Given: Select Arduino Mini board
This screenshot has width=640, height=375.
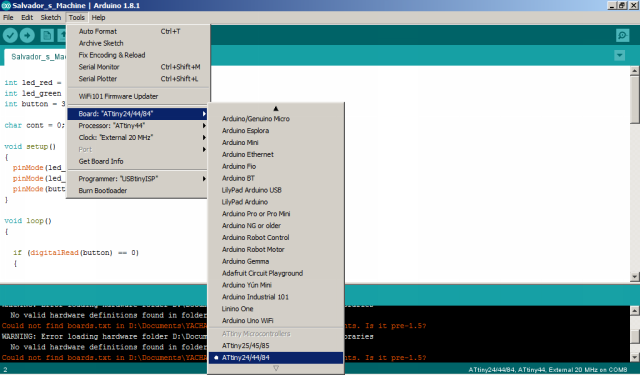Looking at the screenshot, I should pyautogui.click(x=276, y=142).
